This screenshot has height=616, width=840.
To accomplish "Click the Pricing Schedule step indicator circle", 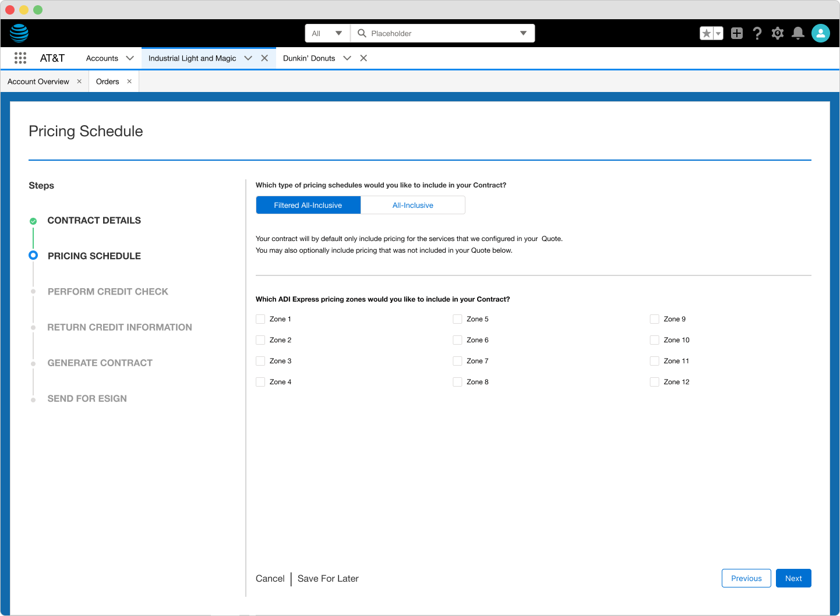I will coord(33,255).
